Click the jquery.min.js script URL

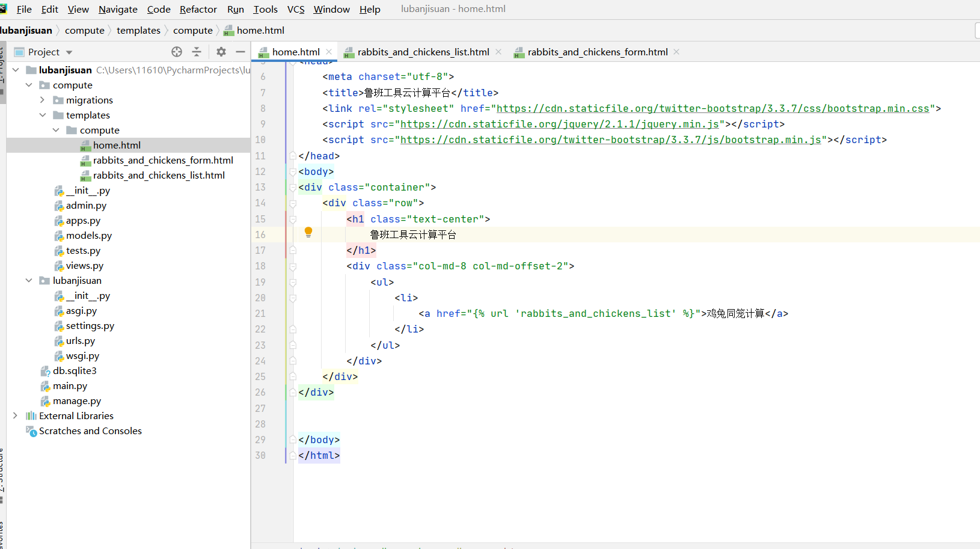(x=559, y=124)
